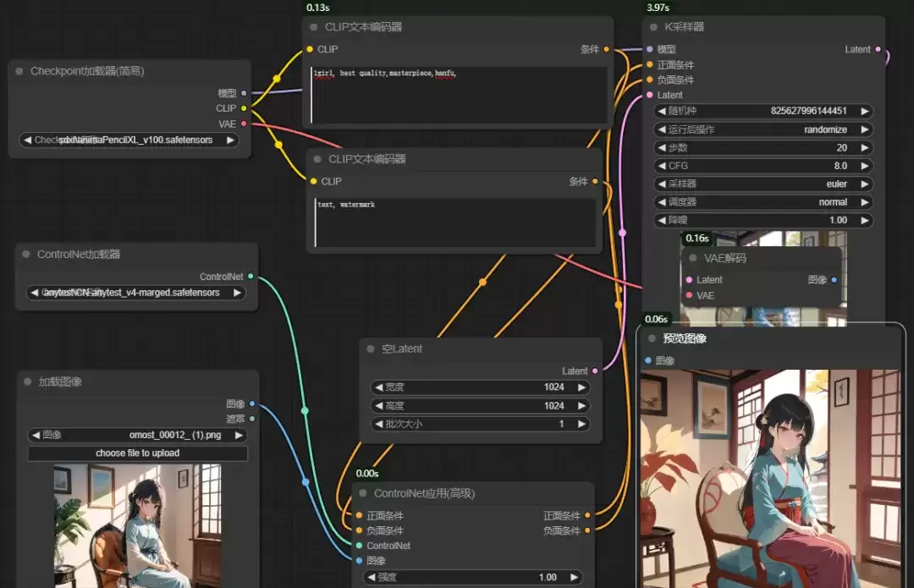Screen dimensions: 914x588
Task: Toggle collapse dot of ControlNet应用(高级) node
Action: click(x=362, y=493)
